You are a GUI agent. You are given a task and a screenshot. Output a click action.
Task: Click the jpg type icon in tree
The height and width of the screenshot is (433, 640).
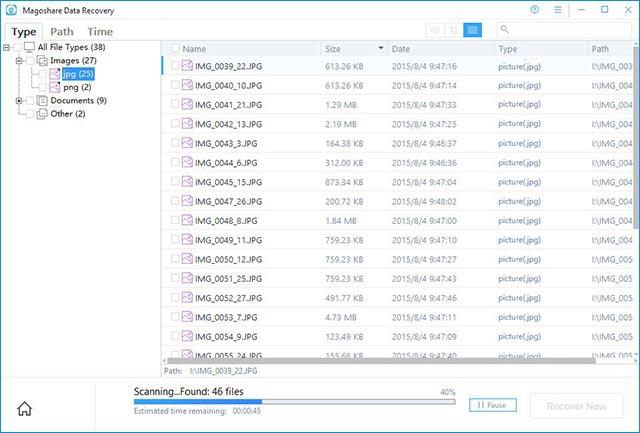point(55,74)
